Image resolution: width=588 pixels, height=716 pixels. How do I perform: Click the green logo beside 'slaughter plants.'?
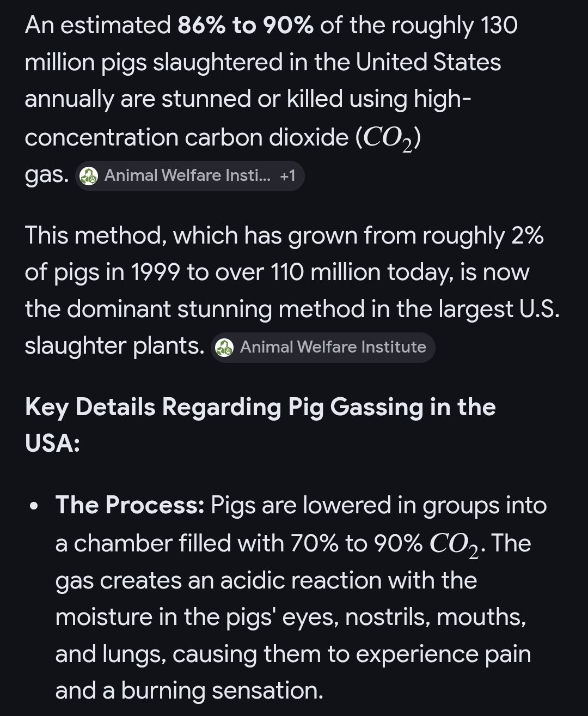[x=224, y=348]
